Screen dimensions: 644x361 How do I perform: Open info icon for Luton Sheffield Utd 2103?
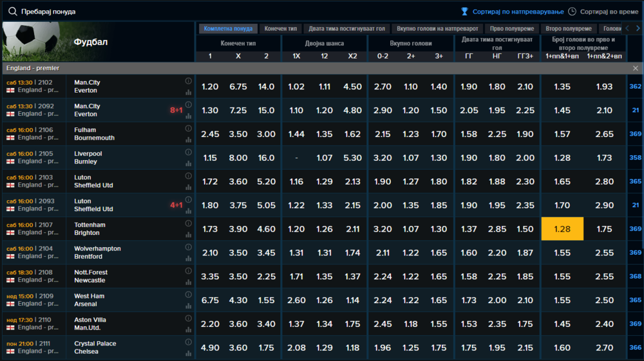pyautogui.click(x=188, y=176)
